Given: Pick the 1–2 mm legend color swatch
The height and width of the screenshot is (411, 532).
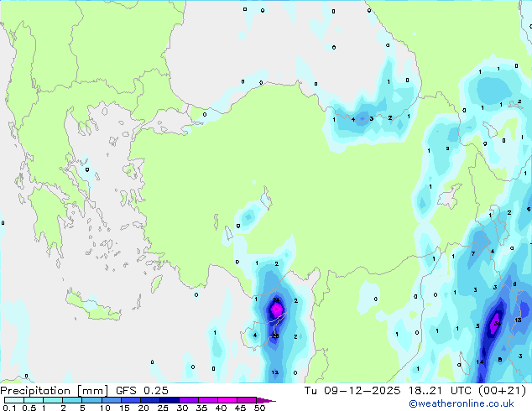Looking at the screenshot, I should (53, 400).
